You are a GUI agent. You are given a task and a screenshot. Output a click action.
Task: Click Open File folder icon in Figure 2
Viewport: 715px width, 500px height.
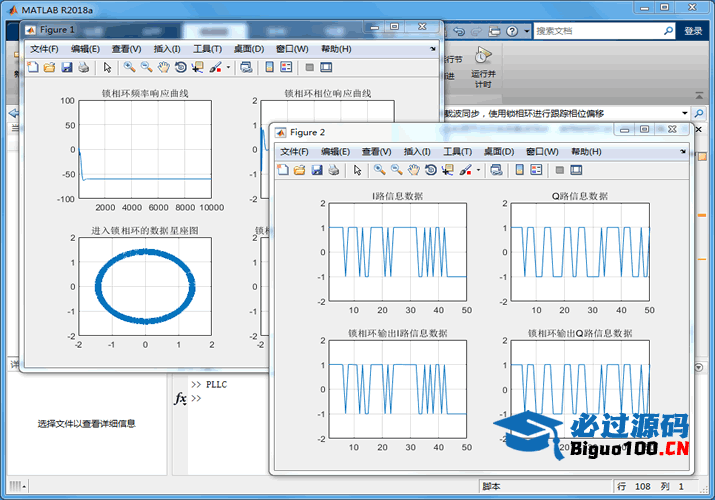299,170
